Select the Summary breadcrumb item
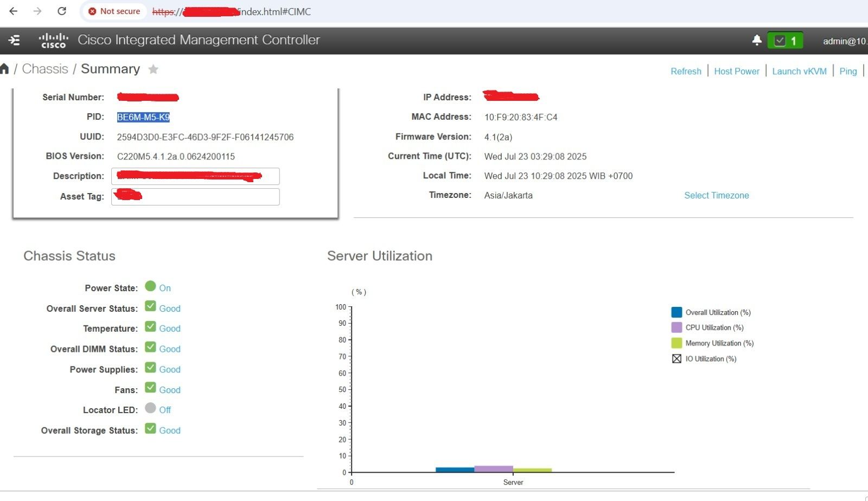 (110, 68)
